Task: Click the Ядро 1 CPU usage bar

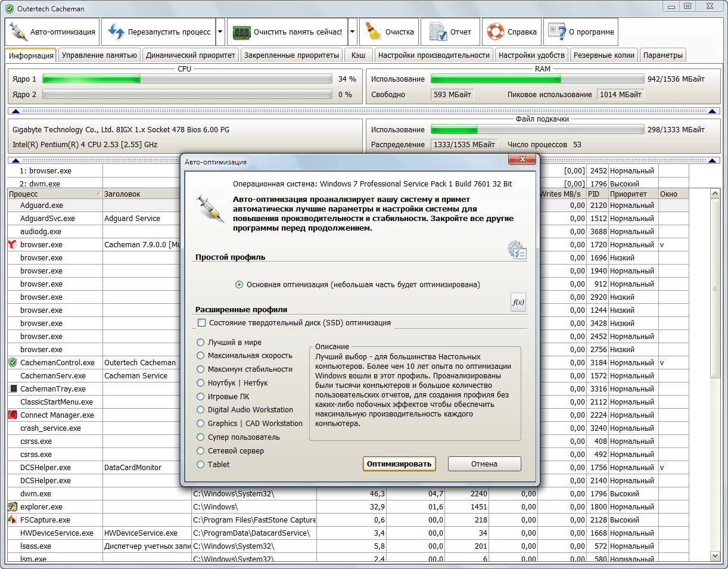Action: point(187,79)
